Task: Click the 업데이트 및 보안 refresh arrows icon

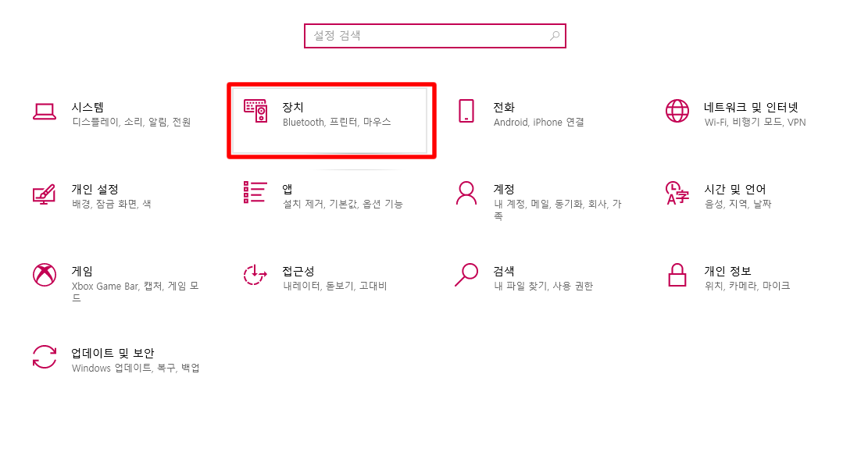Action: click(x=45, y=357)
